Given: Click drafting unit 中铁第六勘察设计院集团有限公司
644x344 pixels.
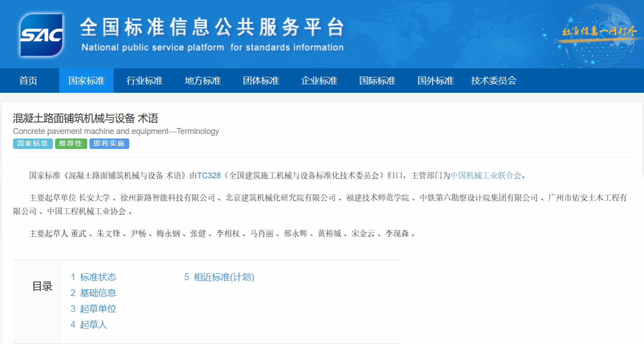Looking at the screenshot, I should click(479, 198).
